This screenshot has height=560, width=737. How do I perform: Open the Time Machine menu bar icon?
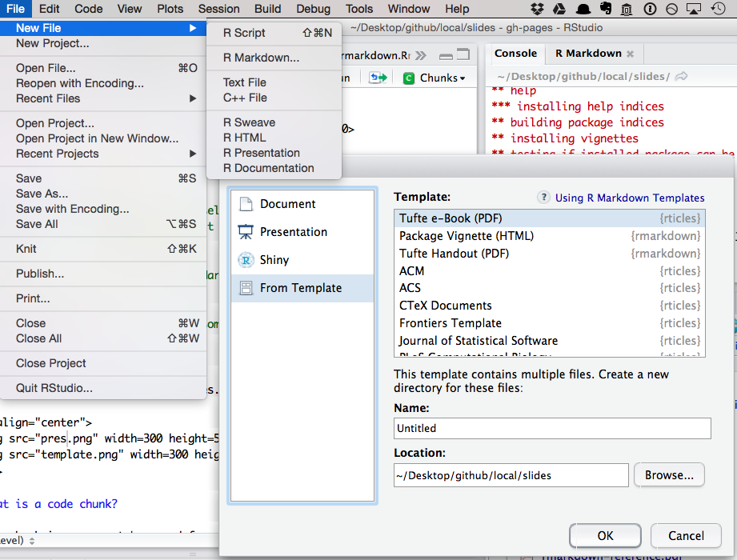[718, 9]
